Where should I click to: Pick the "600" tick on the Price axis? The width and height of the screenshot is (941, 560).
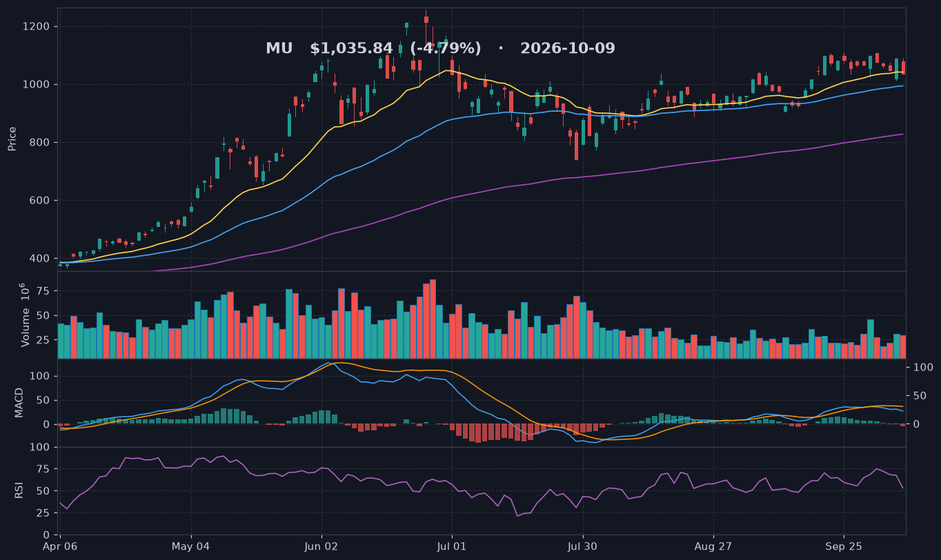point(40,201)
